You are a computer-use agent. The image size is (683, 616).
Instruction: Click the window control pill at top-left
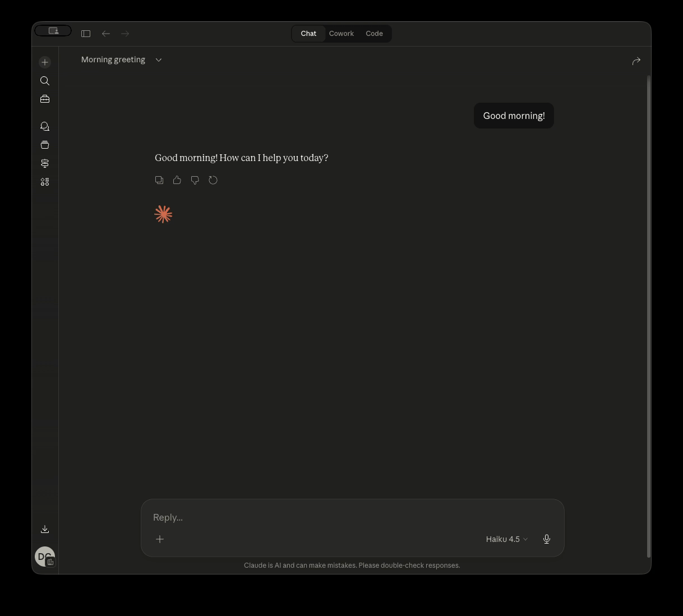click(53, 31)
